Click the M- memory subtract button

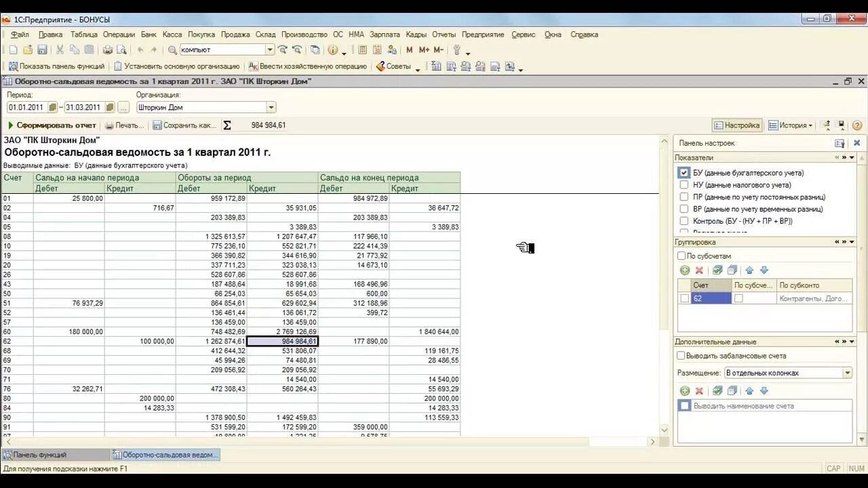[438, 49]
